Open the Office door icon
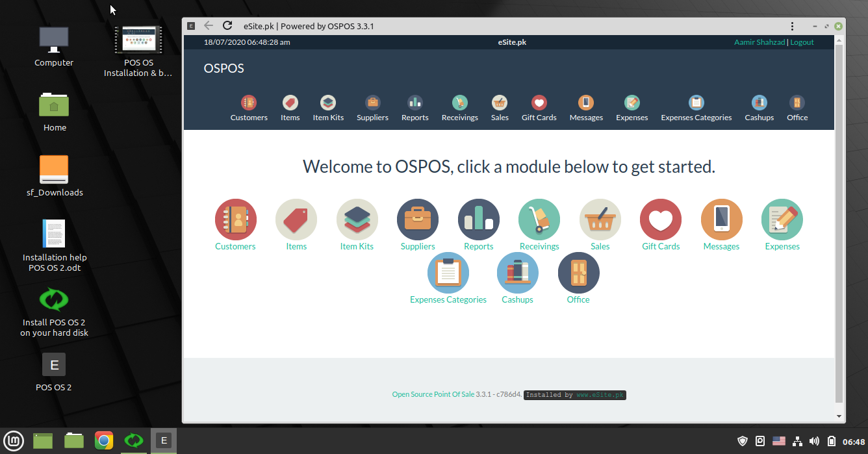868x454 pixels. pyautogui.click(x=578, y=272)
